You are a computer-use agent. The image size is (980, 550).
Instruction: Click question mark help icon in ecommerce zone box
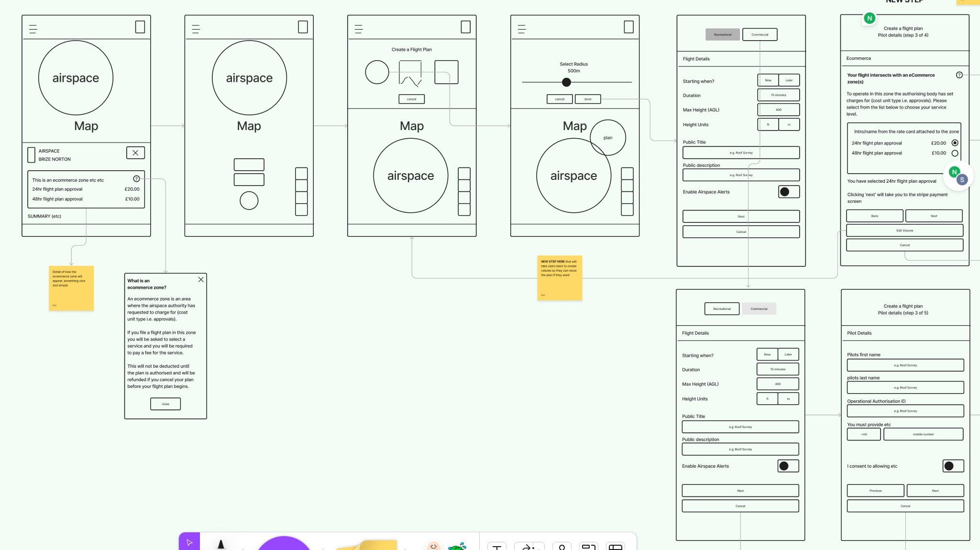pos(136,179)
